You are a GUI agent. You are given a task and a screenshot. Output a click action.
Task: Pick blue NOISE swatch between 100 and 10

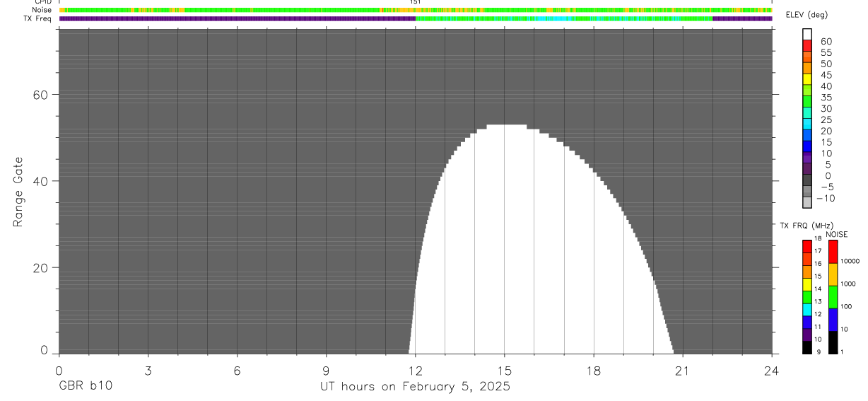833,319
